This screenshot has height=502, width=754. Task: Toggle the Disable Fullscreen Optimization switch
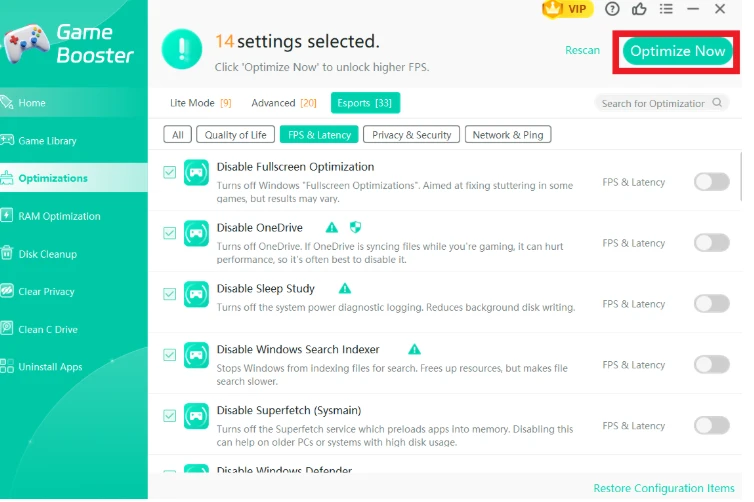click(x=712, y=182)
